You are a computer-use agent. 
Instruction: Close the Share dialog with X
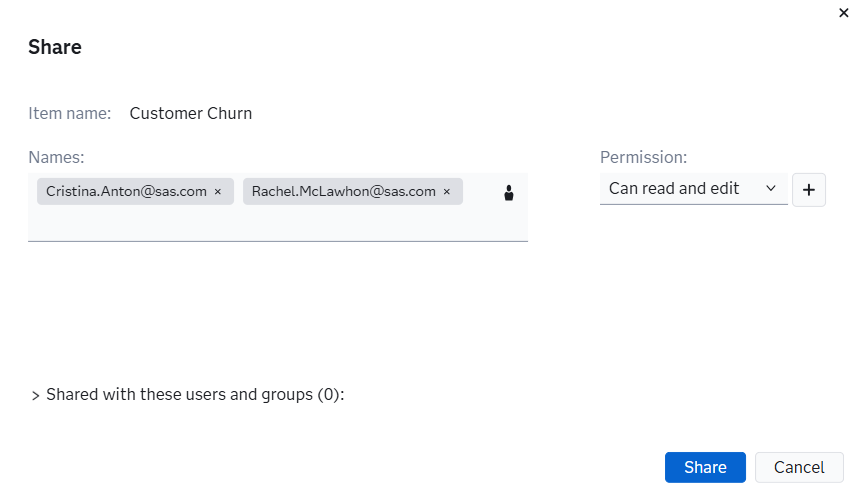(844, 13)
